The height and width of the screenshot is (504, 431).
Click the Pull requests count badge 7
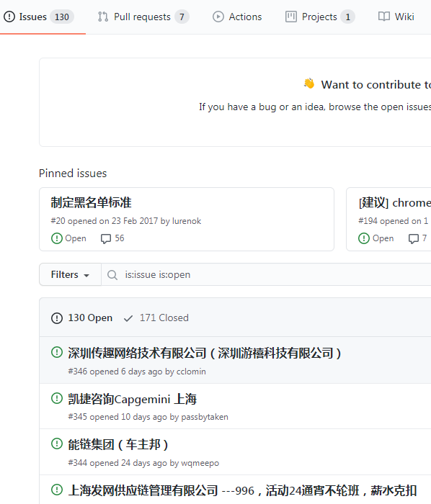182,17
